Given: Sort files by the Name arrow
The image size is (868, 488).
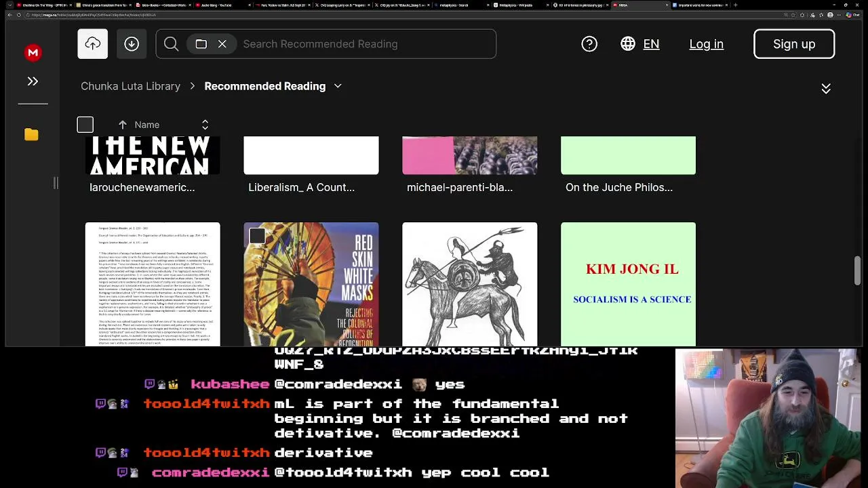Looking at the screenshot, I should click(123, 125).
